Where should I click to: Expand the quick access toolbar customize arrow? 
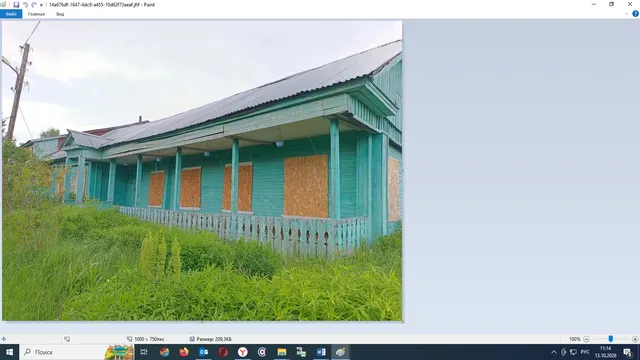tap(41, 5)
